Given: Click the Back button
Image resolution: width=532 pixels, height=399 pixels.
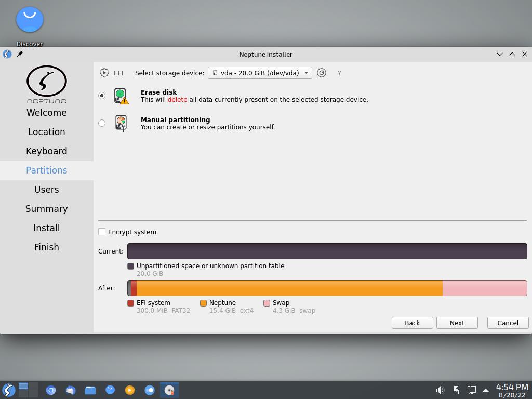Looking at the screenshot, I should click(412, 323).
